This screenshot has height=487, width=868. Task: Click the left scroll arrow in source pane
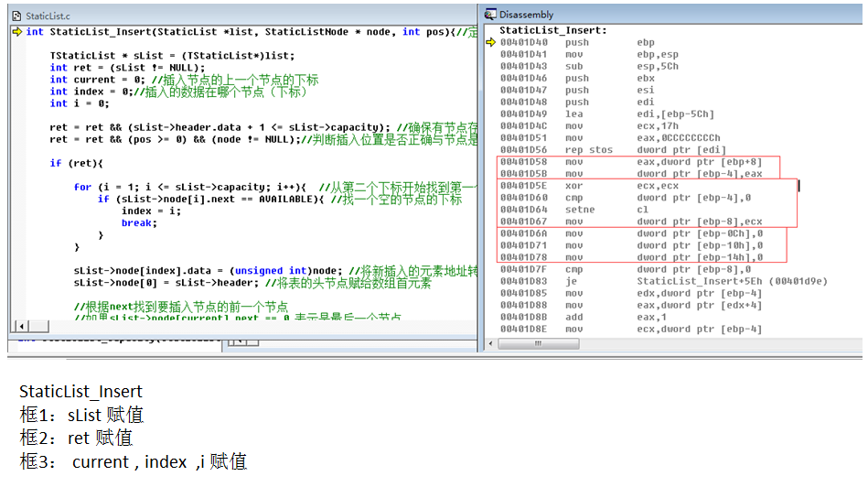coord(22,326)
